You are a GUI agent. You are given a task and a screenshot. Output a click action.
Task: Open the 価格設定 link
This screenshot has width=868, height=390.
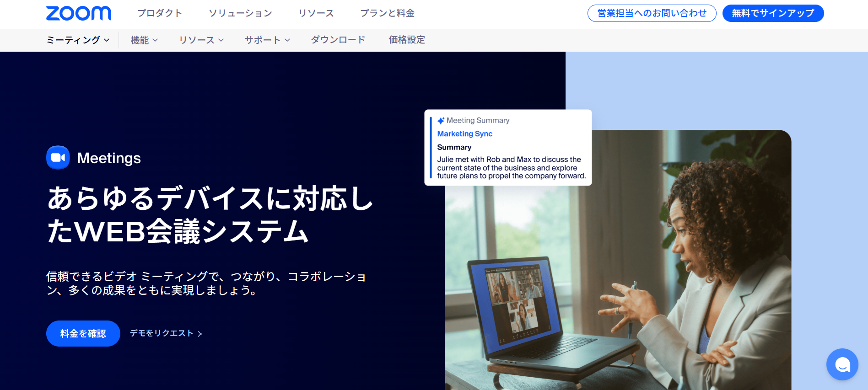click(x=407, y=40)
